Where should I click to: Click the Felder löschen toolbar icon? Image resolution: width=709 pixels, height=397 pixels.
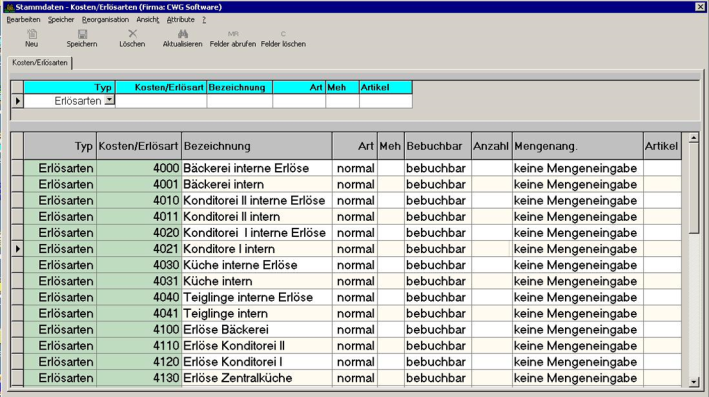283,34
